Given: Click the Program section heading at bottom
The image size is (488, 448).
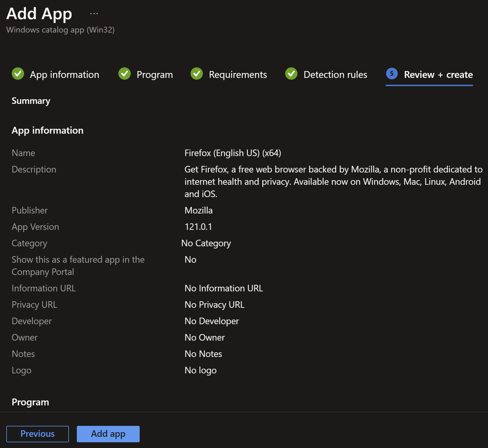Looking at the screenshot, I should pyautogui.click(x=30, y=402).
